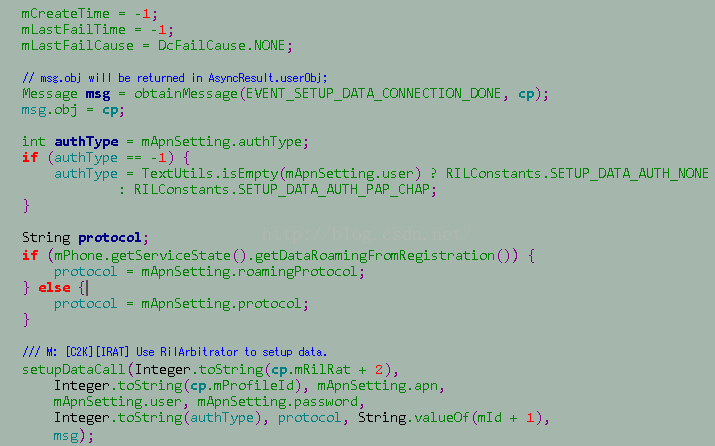
Task: Click the text "mCreateTime"
Action: point(66,14)
